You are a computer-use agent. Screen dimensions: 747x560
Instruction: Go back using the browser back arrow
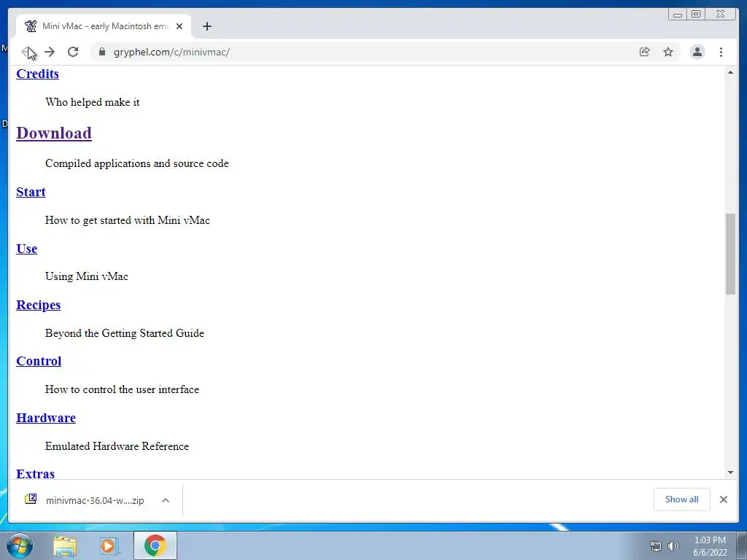pyautogui.click(x=26, y=52)
